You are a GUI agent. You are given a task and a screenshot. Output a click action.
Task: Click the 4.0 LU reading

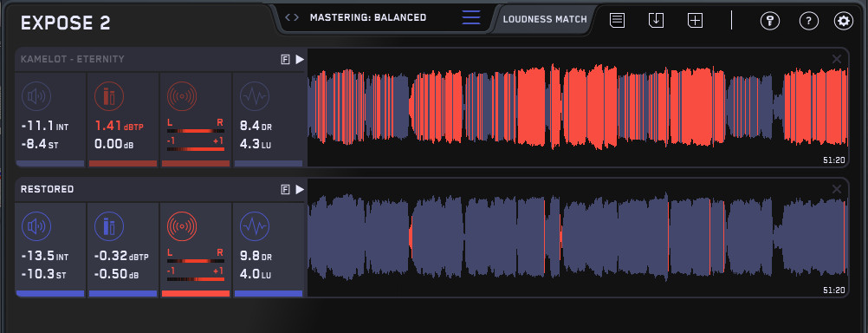click(x=256, y=275)
